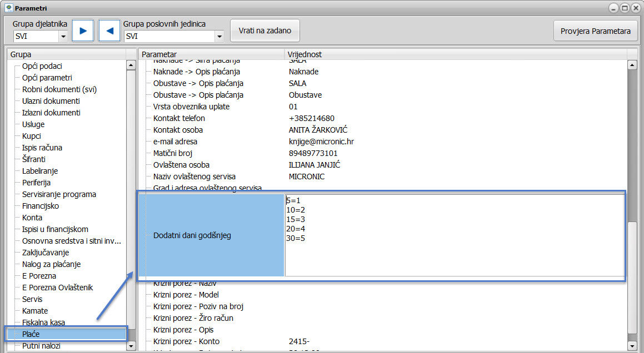Click the +385214680 phone value
Screen dimensions: 644x353
point(311,118)
